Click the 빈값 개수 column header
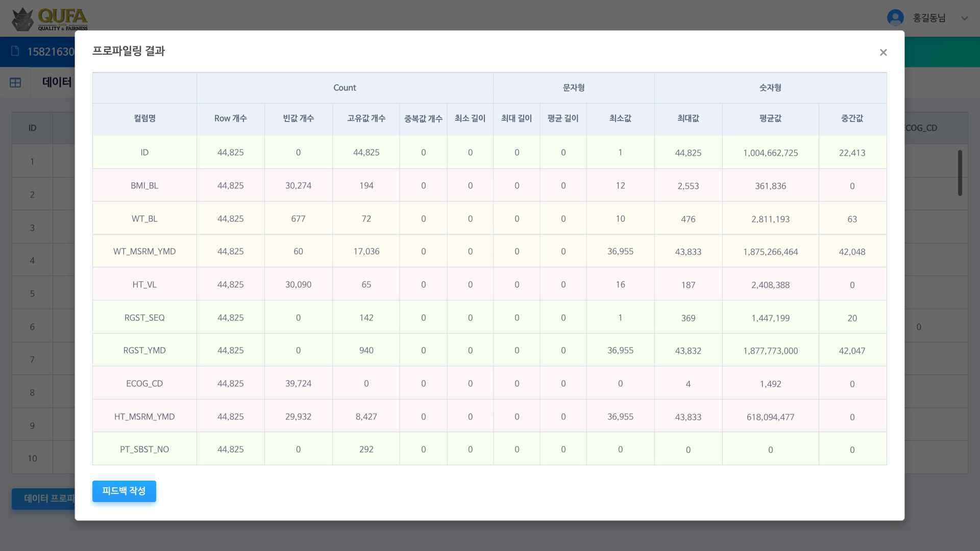The image size is (980, 551). (x=298, y=118)
